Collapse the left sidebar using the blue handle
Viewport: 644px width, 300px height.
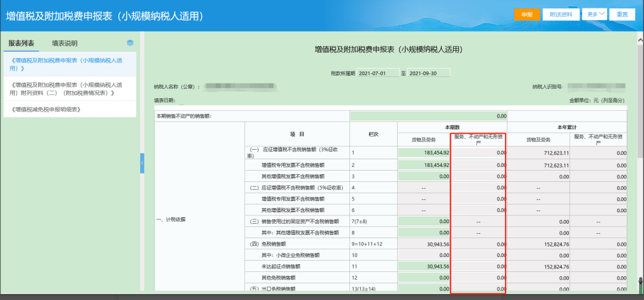pyautogui.click(x=142, y=163)
